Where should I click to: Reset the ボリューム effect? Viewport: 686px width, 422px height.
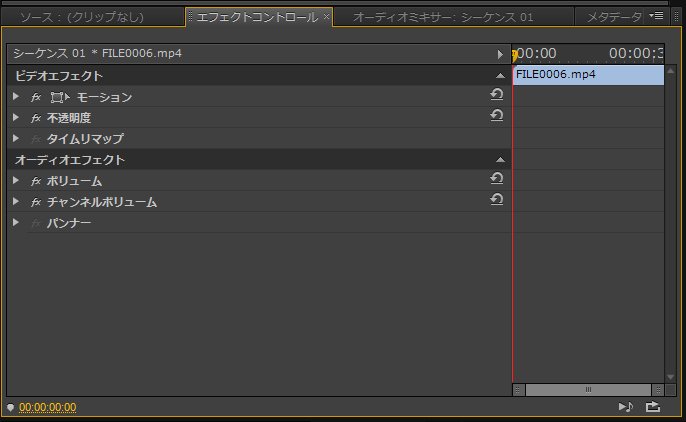(x=497, y=178)
